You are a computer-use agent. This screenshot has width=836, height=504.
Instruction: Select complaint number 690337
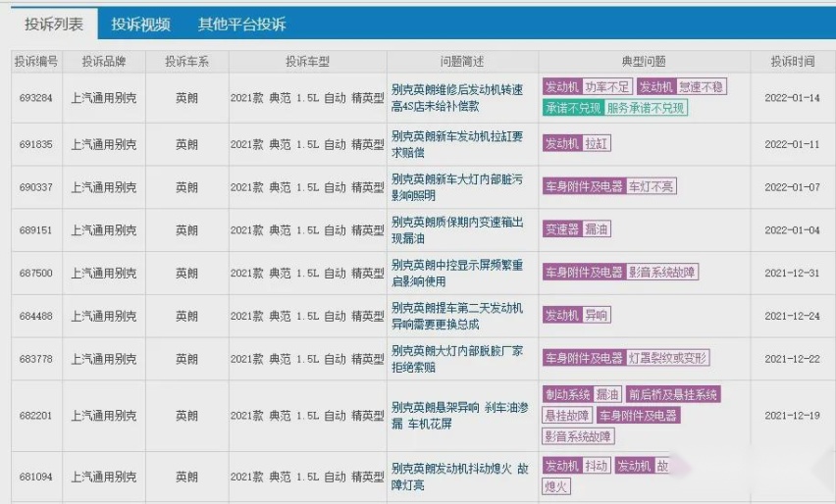coord(35,187)
